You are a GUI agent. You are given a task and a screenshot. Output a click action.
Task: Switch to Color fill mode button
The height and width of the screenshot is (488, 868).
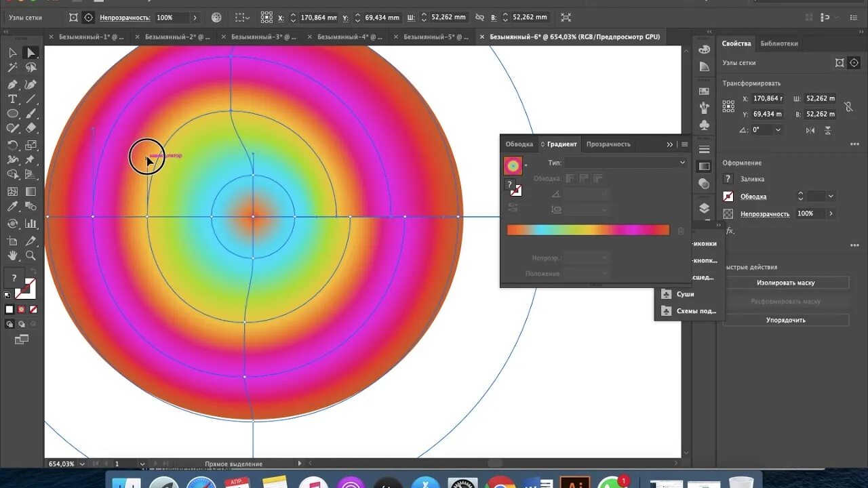[x=9, y=309]
